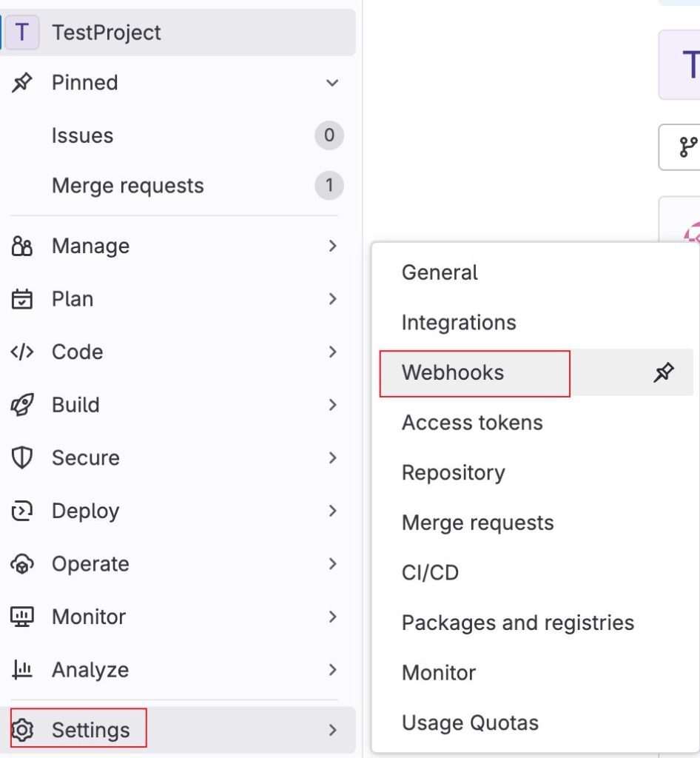
Task: Expand the Deploy menu chevron
Action: click(x=332, y=511)
